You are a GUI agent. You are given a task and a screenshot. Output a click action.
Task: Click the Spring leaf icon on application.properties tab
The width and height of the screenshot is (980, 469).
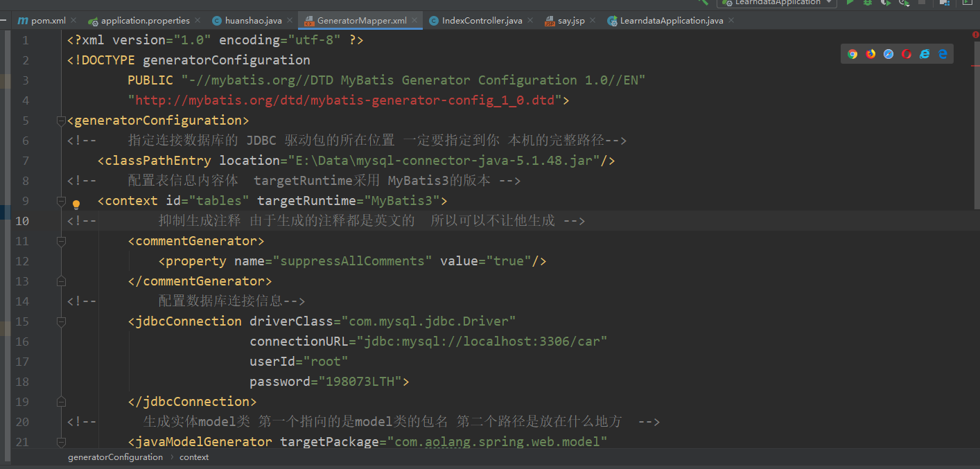pyautogui.click(x=93, y=21)
